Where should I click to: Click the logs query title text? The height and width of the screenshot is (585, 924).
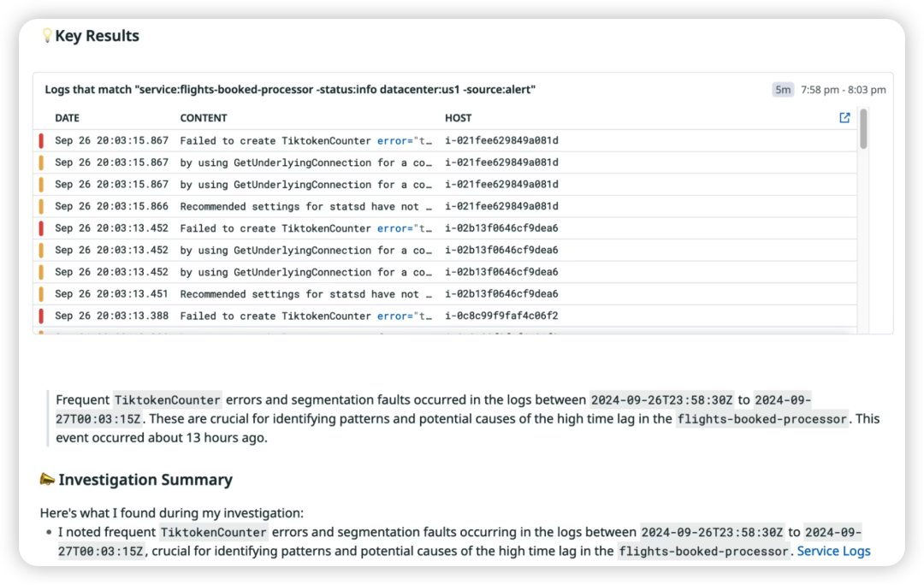pos(290,89)
